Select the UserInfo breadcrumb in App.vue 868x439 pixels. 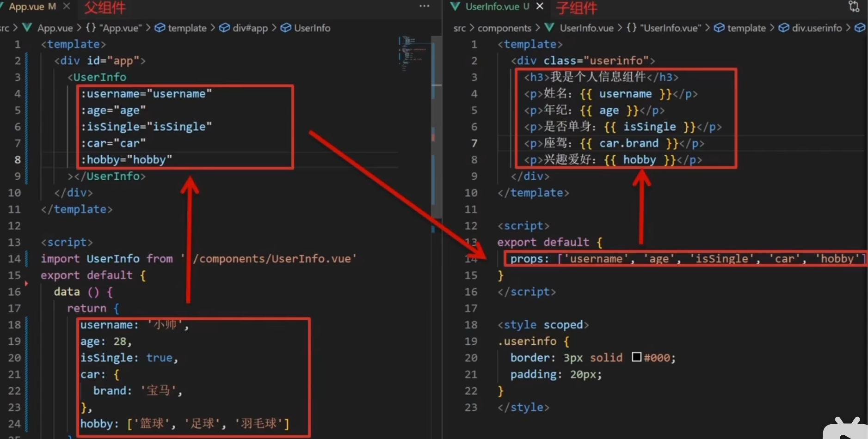pyautogui.click(x=312, y=28)
